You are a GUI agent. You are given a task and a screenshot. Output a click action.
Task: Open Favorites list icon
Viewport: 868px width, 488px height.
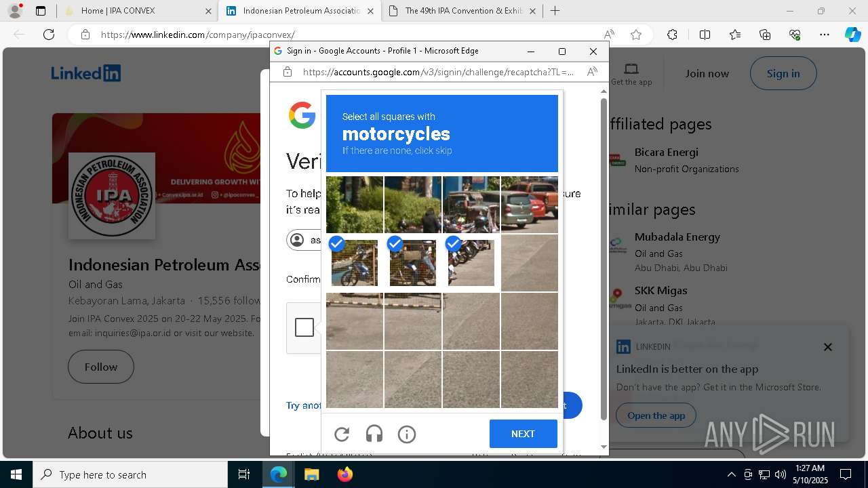(x=735, y=35)
